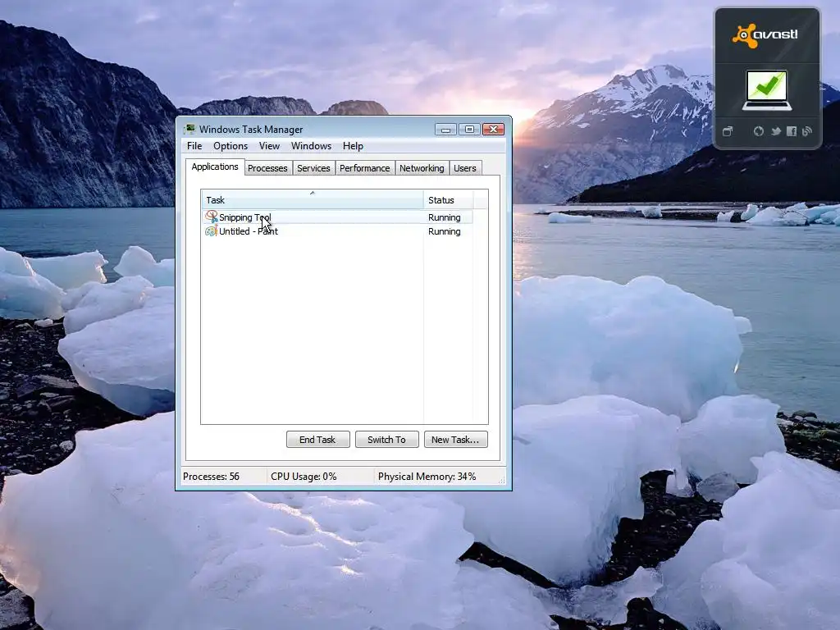
Task: Select the Snipping Tool task row
Action: pos(337,217)
